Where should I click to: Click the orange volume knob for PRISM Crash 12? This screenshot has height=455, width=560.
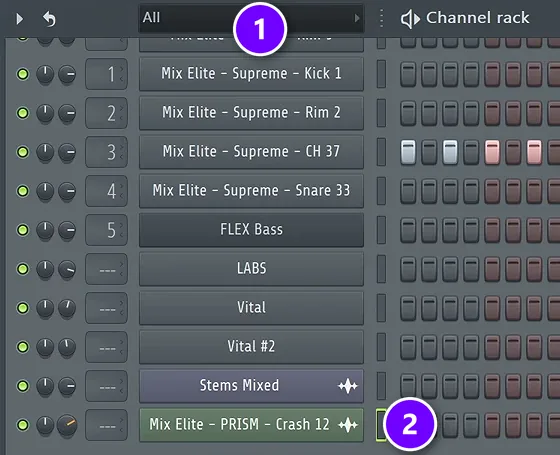coord(67,425)
